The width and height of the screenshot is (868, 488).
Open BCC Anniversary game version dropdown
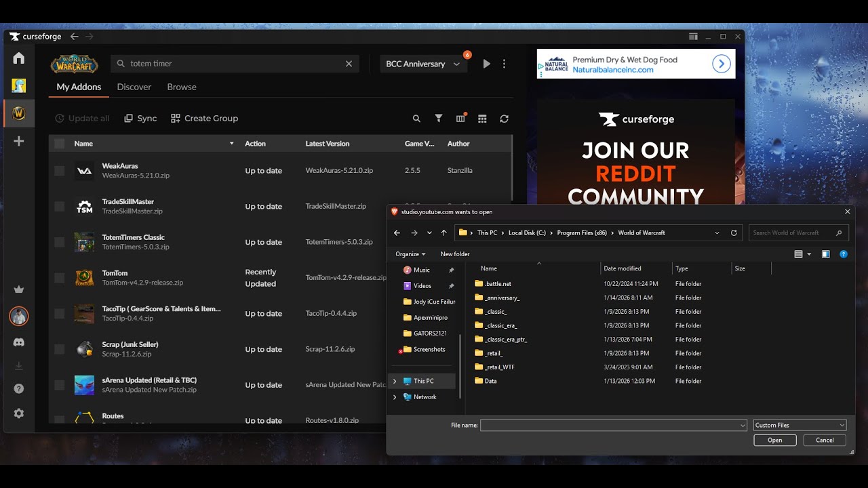point(423,64)
